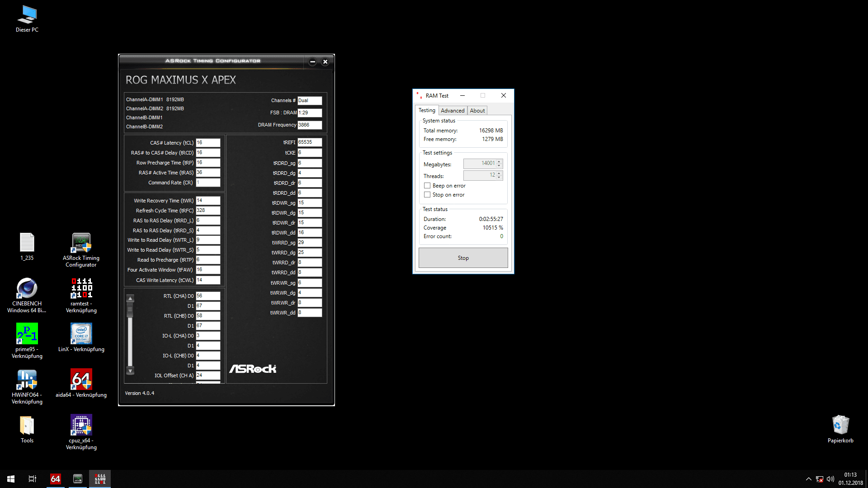
Task: Select the IOL Offset (CH A) field
Action: (x=208, y=375)
